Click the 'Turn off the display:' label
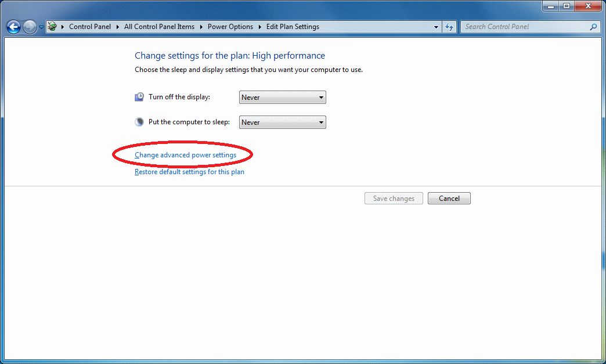606x364 pixels. (x=179, y=97)
